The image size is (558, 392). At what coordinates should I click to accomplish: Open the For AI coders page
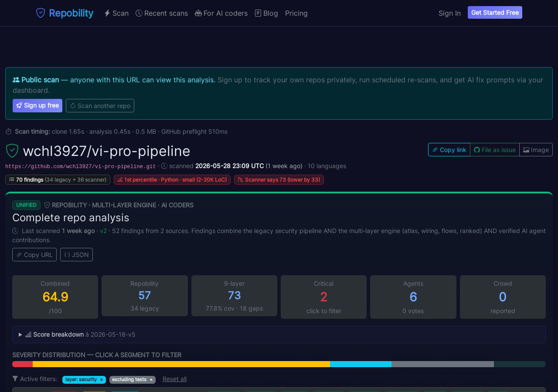click(221, 13)
